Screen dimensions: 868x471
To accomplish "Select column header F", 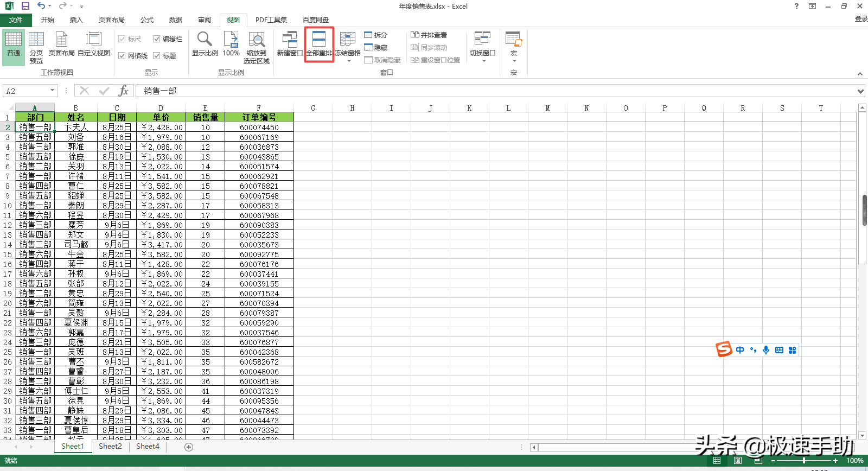I will [x=259, y=108].
